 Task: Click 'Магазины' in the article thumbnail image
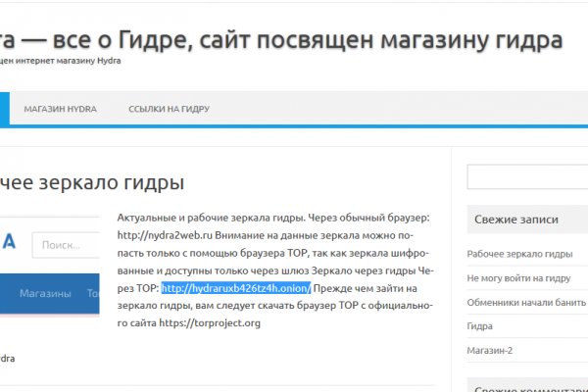45,293
